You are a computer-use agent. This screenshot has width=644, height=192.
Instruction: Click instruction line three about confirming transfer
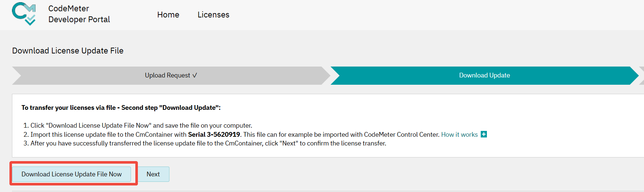point(208,143)
